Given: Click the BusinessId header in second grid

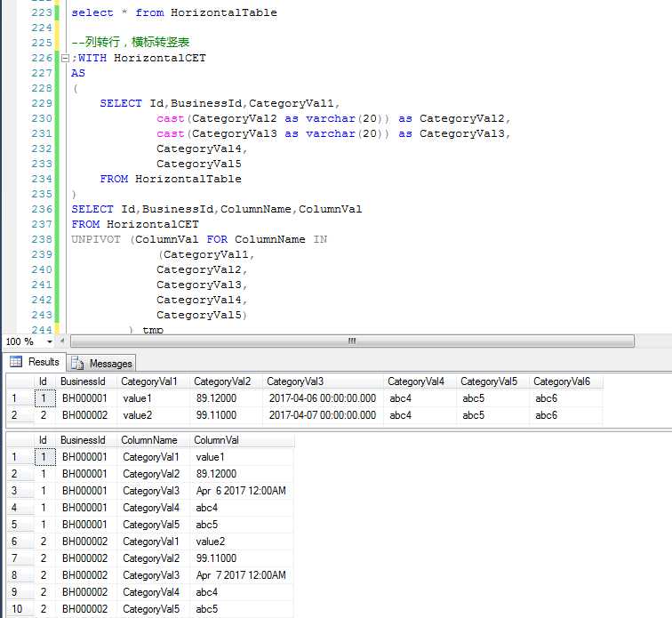Looking at the screenshot, I should point(85,440).
